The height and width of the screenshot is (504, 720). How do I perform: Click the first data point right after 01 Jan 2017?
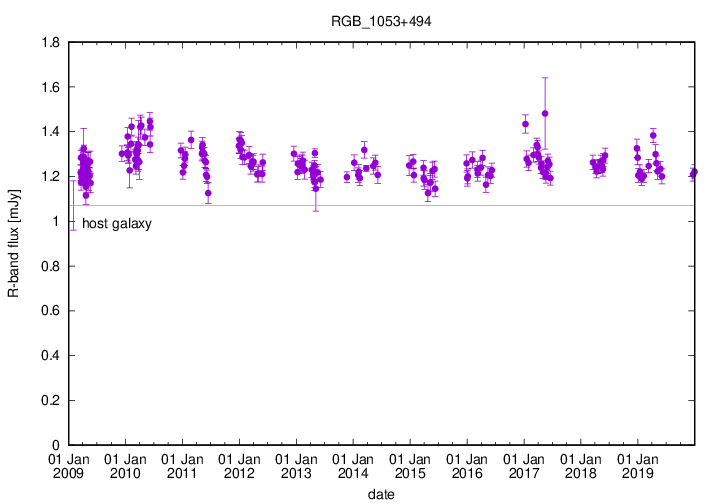(x=525, y=125)
